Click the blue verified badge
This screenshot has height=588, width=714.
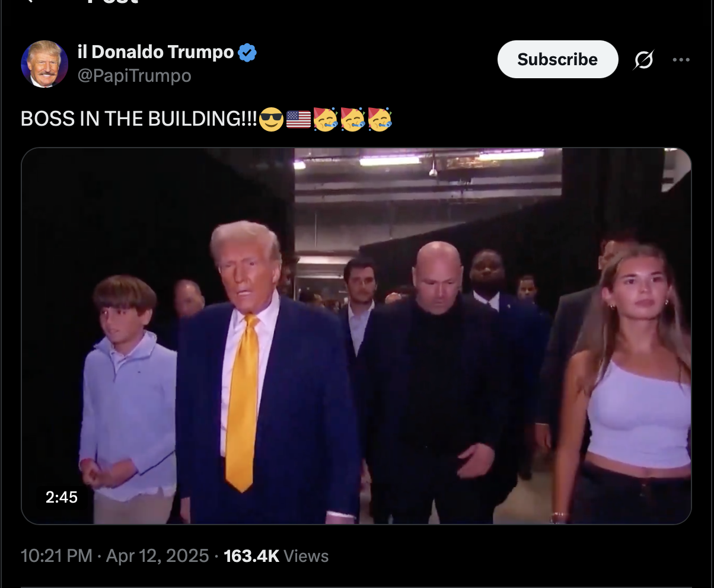pos(247,53)
